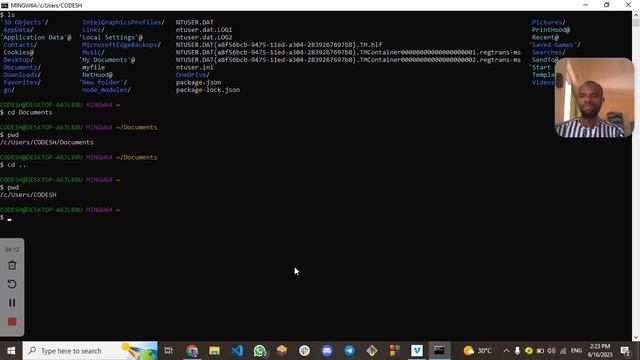Restart the recording with the circular arrow icon

[x=12, y=284]
